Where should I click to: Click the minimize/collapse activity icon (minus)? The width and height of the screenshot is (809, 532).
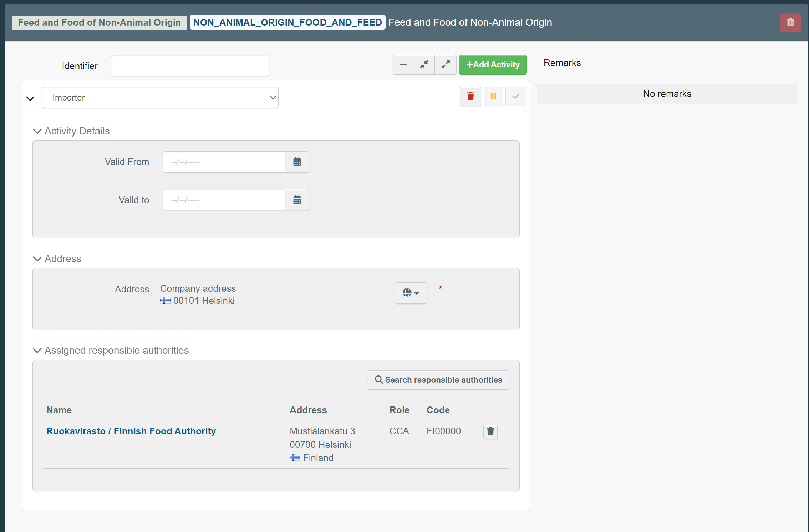click(403, 65)
